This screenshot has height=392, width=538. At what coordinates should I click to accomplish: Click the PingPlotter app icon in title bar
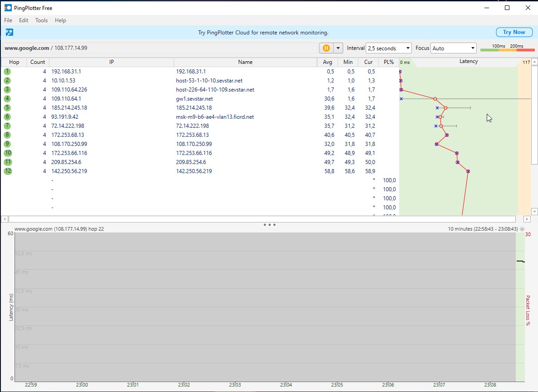[x=8, y=7]
